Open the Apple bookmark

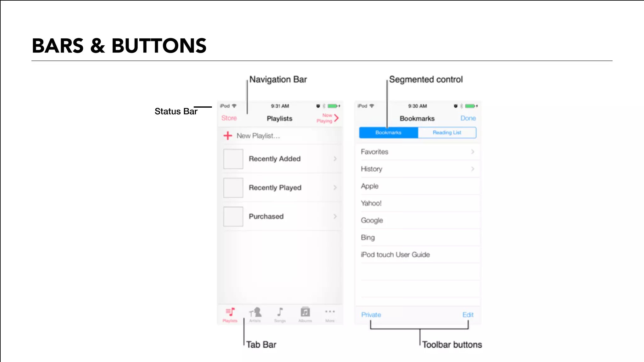(x=418, y=186)
